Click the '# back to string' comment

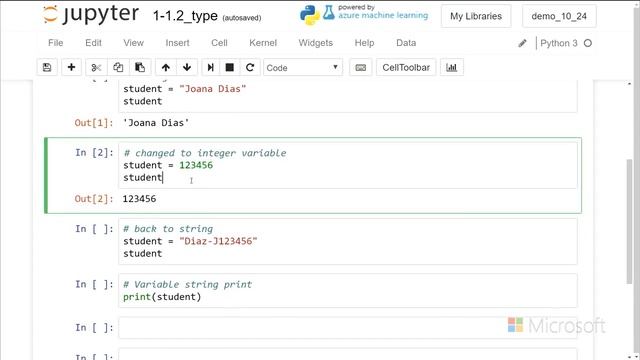(x=168, y=229)
